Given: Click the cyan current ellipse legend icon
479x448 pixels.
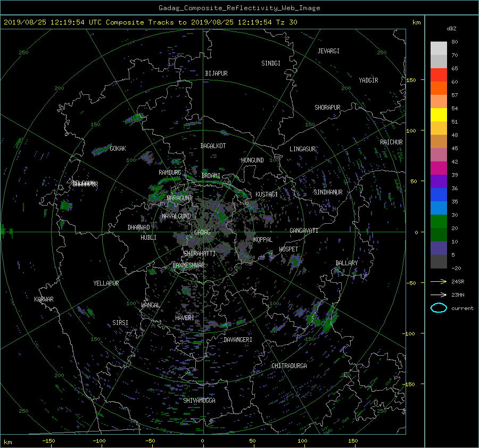Looking at the screenshot, I should 439,308.
